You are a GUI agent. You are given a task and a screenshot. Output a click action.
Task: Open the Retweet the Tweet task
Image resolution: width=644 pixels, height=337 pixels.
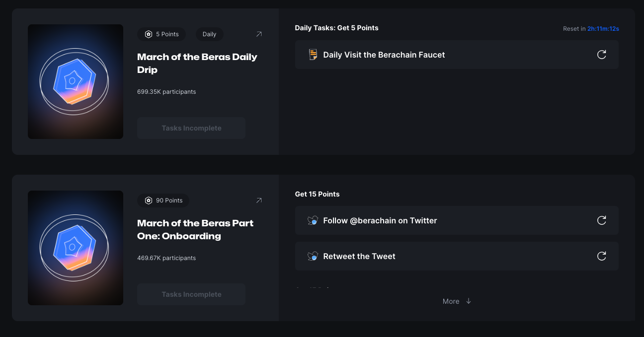[x=457, y=256]
